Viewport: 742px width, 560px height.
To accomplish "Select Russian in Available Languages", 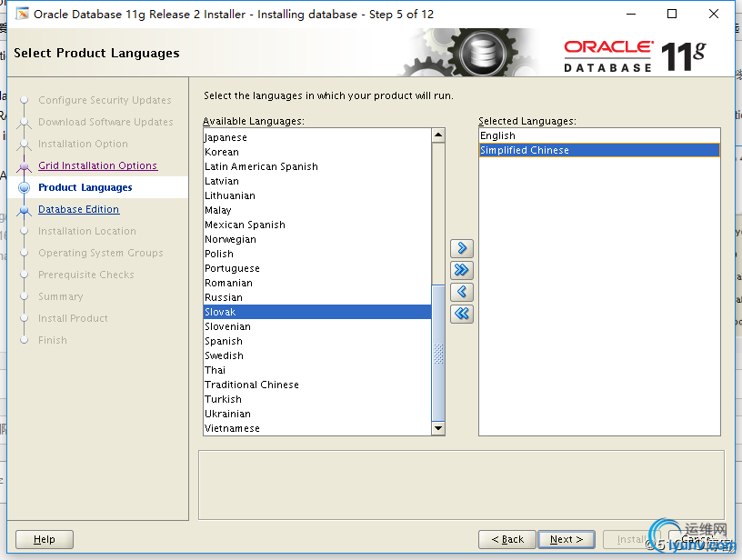I will pyautogui.click(x=317, y=297).
